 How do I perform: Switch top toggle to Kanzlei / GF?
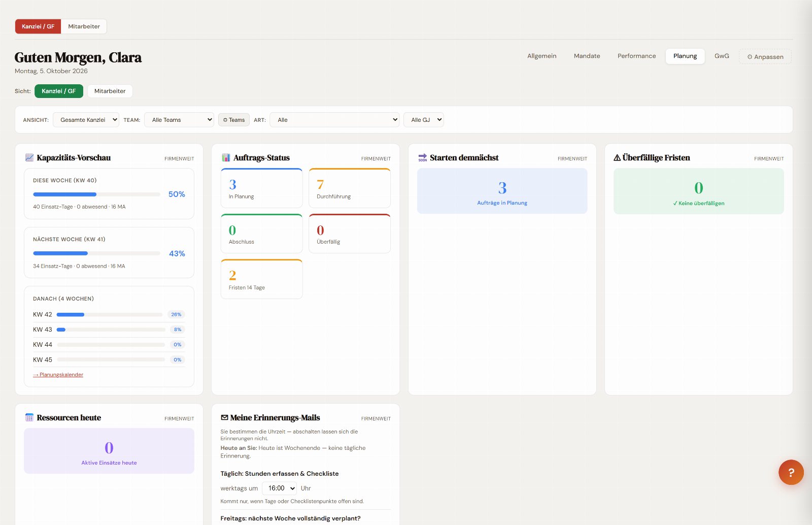click(38, 26)
